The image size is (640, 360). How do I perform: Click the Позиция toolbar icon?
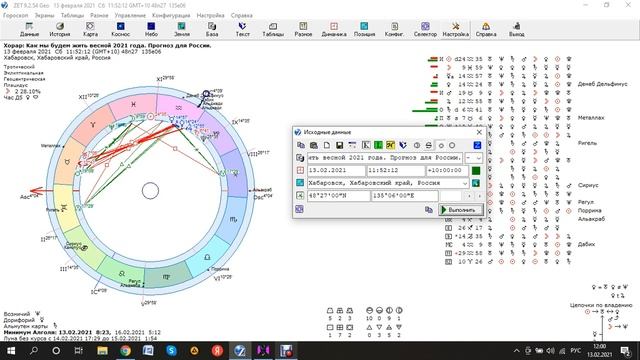pyautogui.click(x=364, y=29)
